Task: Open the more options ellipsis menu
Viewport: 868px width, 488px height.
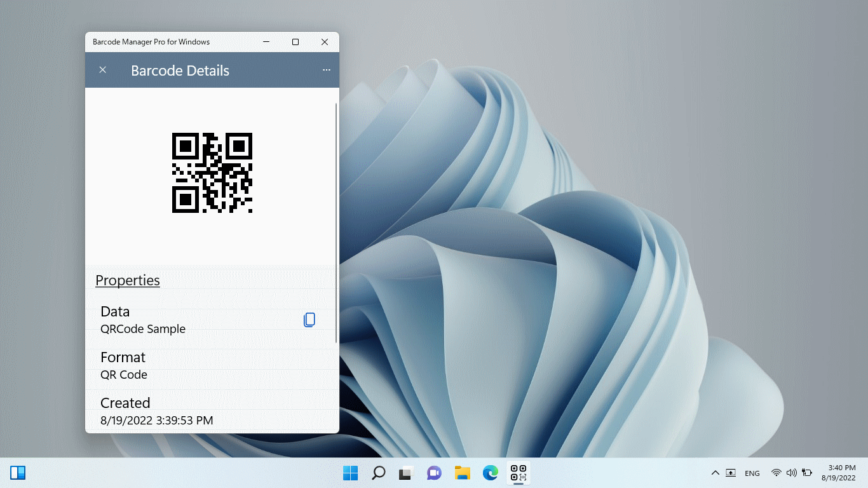Action: [x=327, y=70]
